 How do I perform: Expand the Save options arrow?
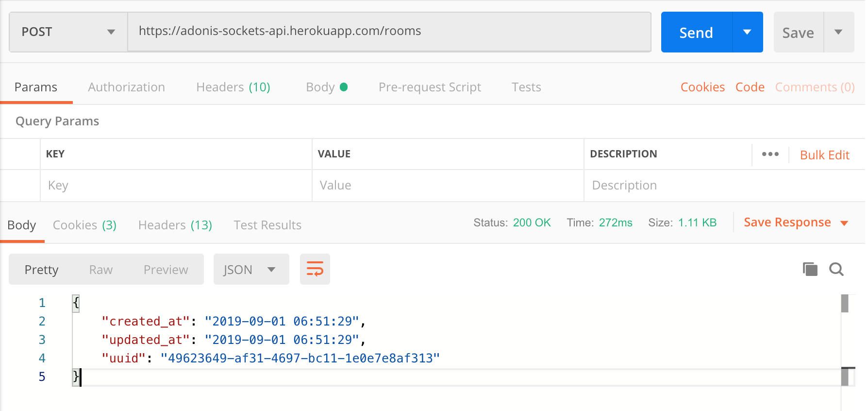pos(838,32)
